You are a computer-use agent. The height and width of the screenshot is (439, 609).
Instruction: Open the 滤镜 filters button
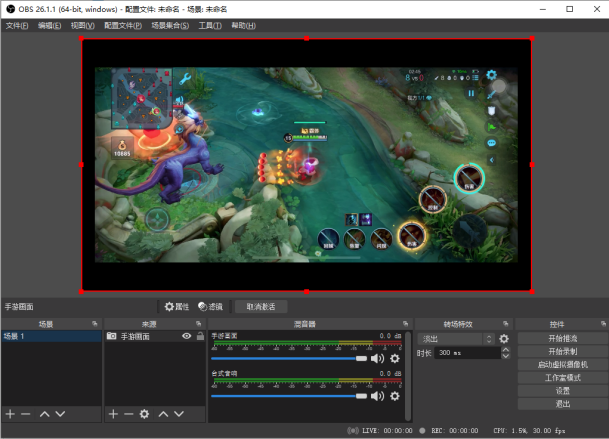(x=211, y=307)
